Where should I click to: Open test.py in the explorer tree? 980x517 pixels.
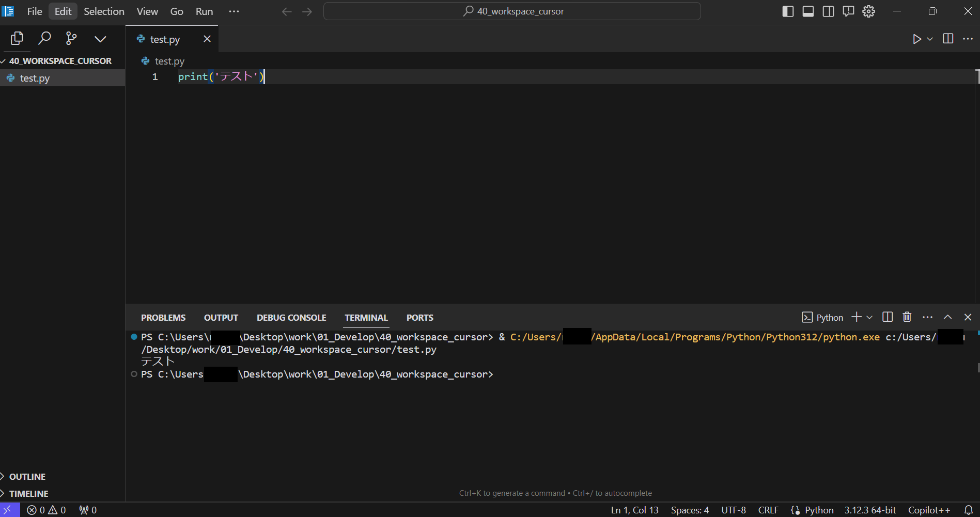pos(63,78)
